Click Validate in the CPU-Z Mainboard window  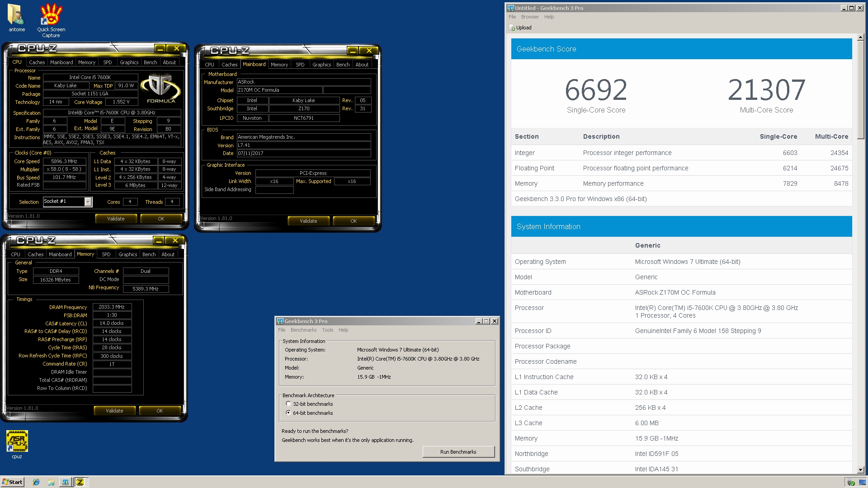coord(308,221)
